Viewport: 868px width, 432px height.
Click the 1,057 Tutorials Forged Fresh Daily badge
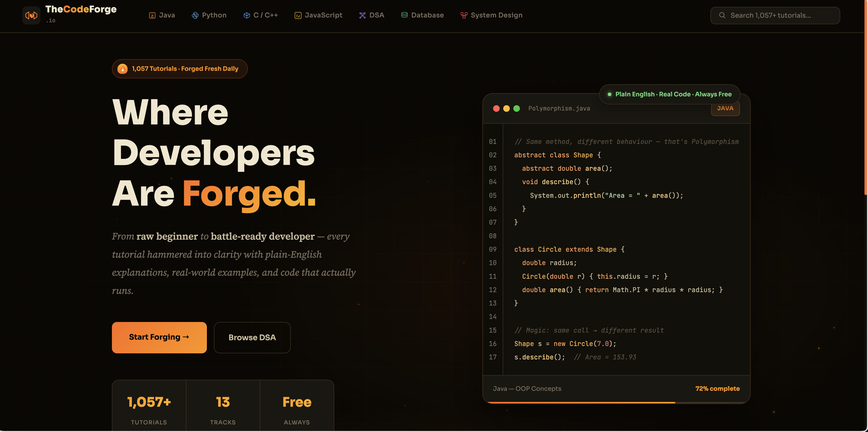point(179,69)
